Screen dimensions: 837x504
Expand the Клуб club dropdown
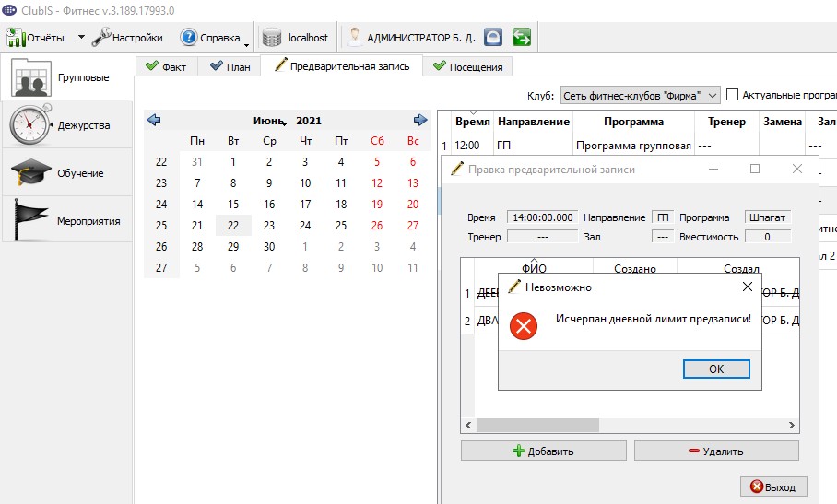pos(712,96)
